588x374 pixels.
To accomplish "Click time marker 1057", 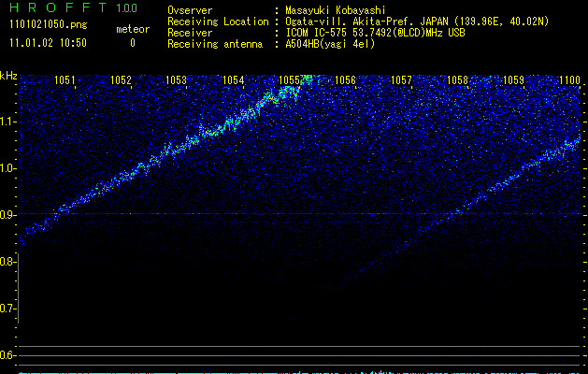I will 401,80.
